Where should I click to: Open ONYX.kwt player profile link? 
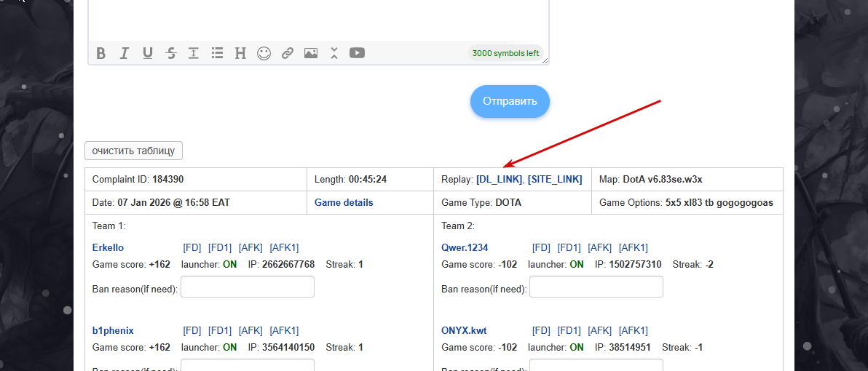point(464,331)
